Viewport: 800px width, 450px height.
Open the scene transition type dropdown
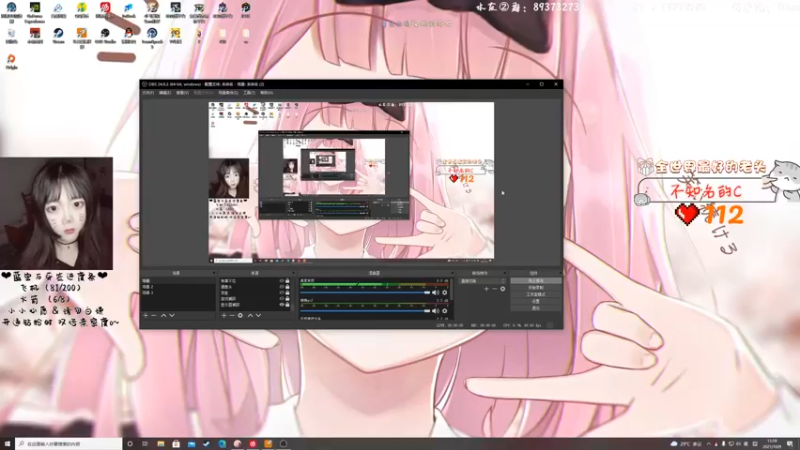click(482, 281)
